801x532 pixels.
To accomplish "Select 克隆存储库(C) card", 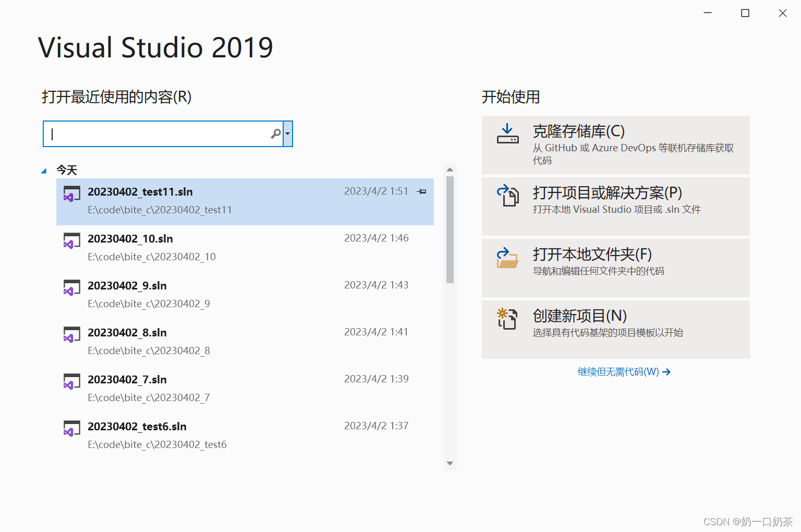I will click(615, 144).
